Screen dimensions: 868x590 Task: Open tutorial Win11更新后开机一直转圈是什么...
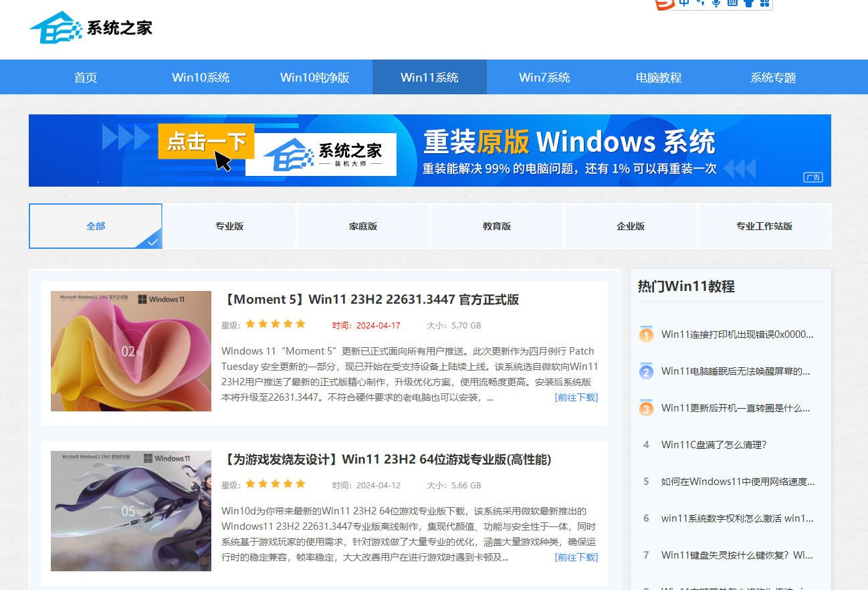736,408
